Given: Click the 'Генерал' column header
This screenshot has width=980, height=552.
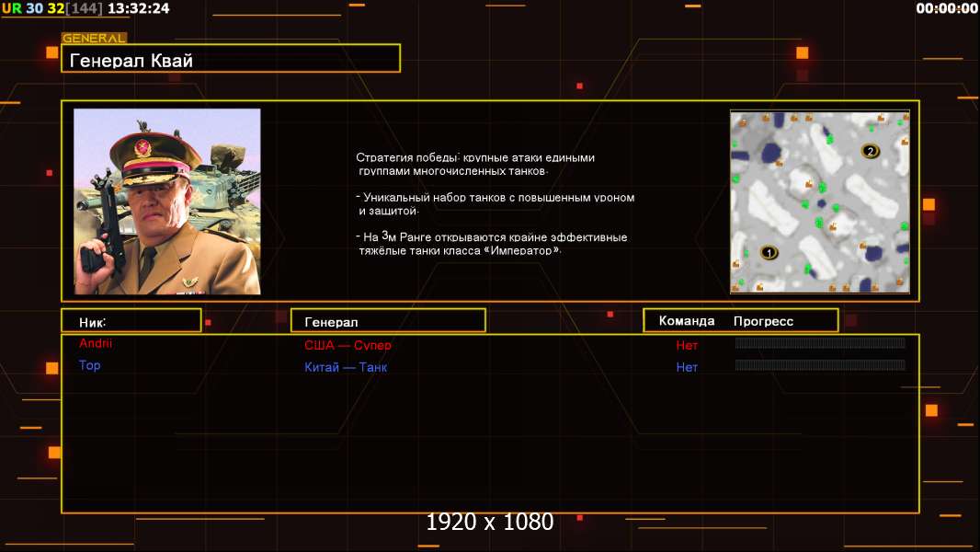Looking at the screenshot, I should pyautogui.click(x=387, y=321).
